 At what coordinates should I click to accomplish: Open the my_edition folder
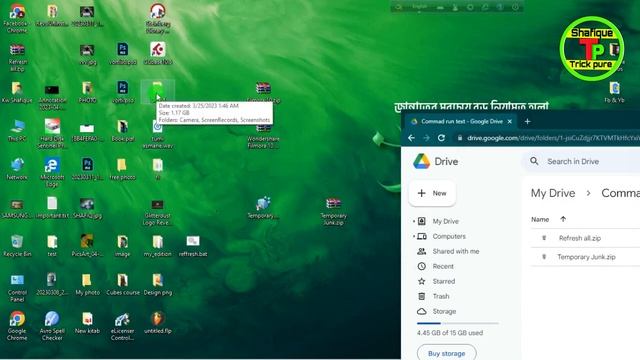coord(158,246)
